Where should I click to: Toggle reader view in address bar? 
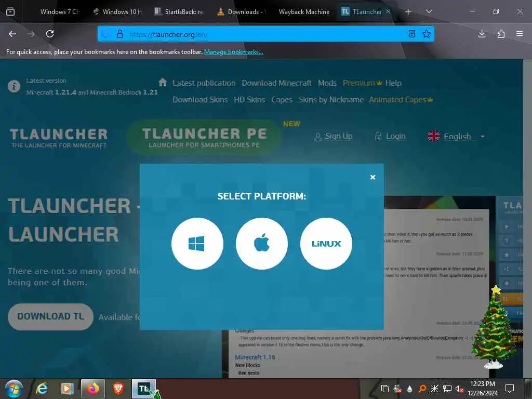[411, 34]
